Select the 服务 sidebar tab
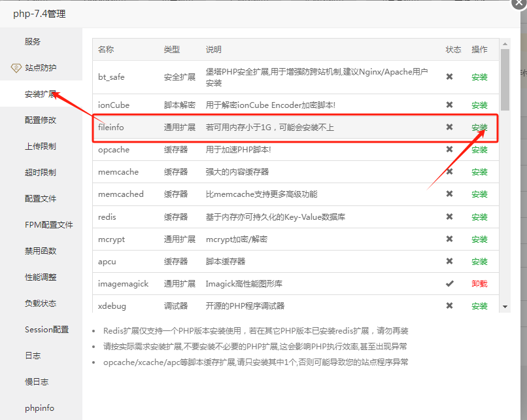Viewport: 527px width, 420px height. click(33, 42)
